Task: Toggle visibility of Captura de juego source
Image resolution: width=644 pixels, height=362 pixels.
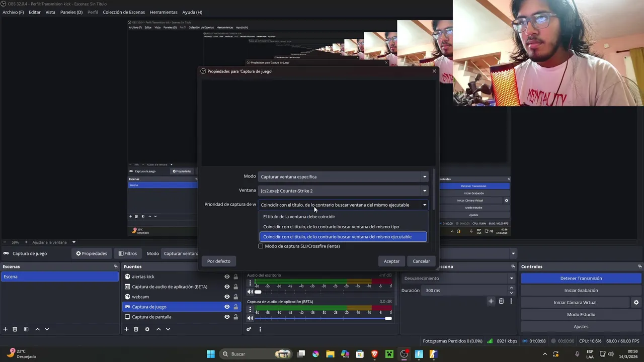Action: (227, 307)
